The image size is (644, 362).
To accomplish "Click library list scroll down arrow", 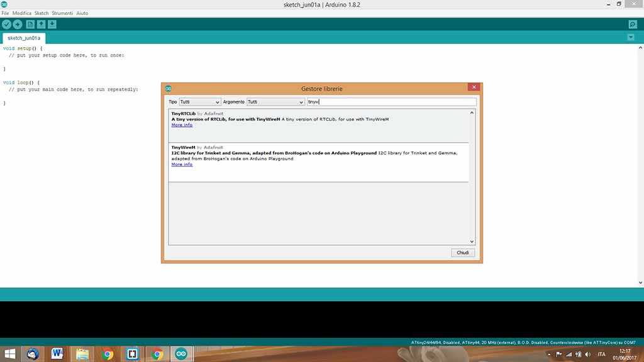I will coord(472,242).
